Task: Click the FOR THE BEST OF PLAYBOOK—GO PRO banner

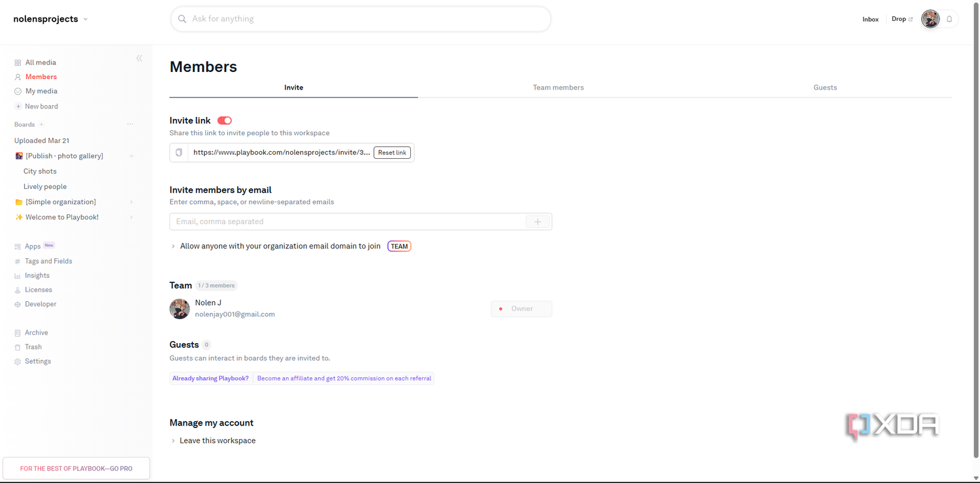Action: [x=76, y=469]
